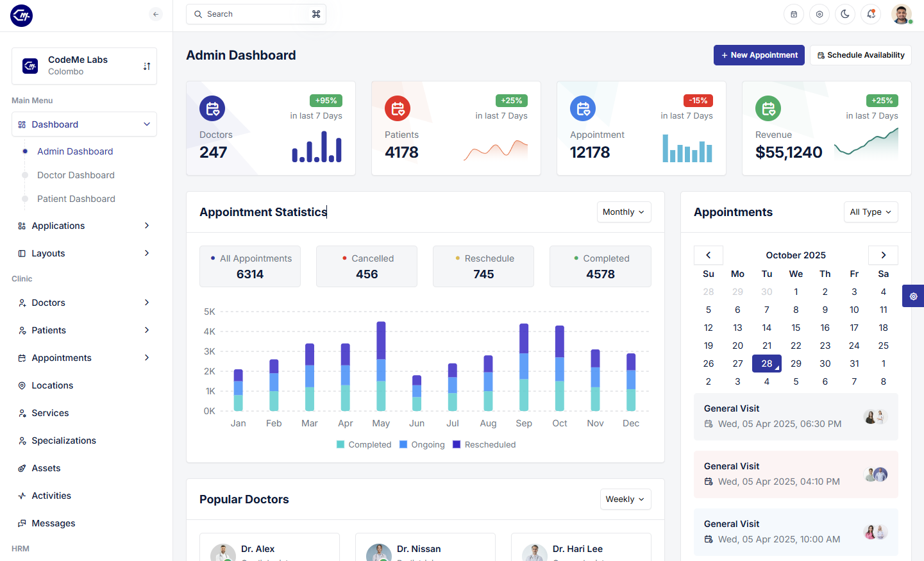Click the CodeMe logo in the header
924x561 pixels.
click(22, 15)
